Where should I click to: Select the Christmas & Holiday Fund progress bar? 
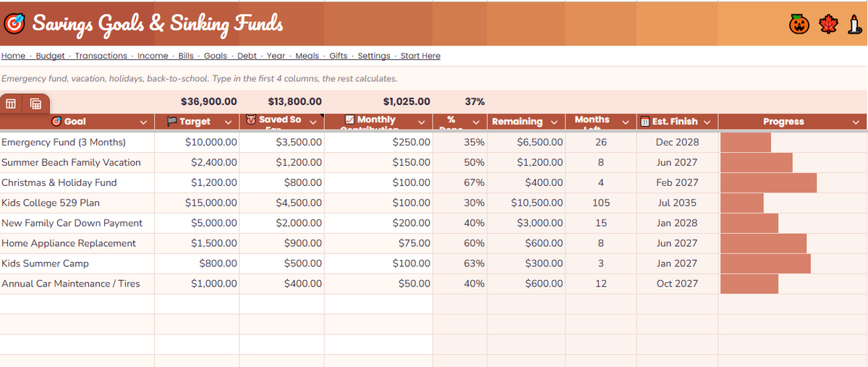pyautogui.click(x=768, y=182)
